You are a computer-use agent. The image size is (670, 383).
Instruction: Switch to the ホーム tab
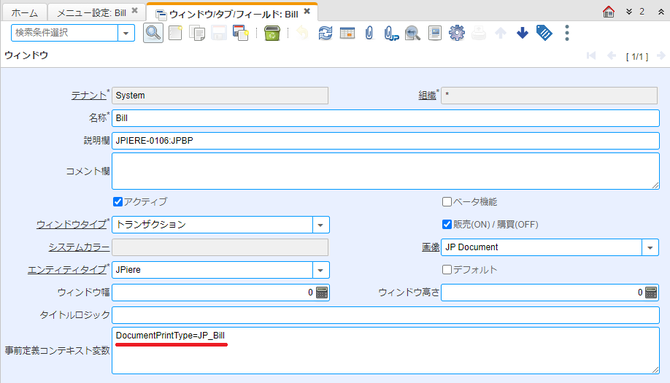click(24, 13)
